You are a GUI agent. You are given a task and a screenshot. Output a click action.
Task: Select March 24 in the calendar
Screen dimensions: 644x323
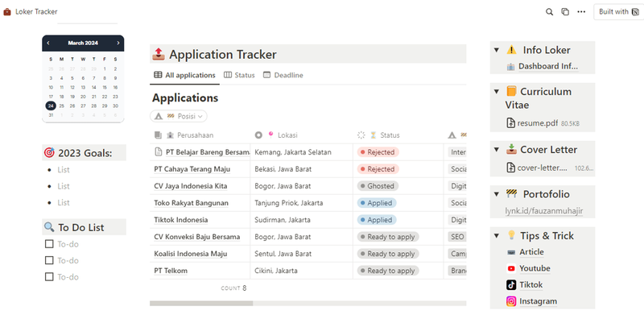[51, 106]
